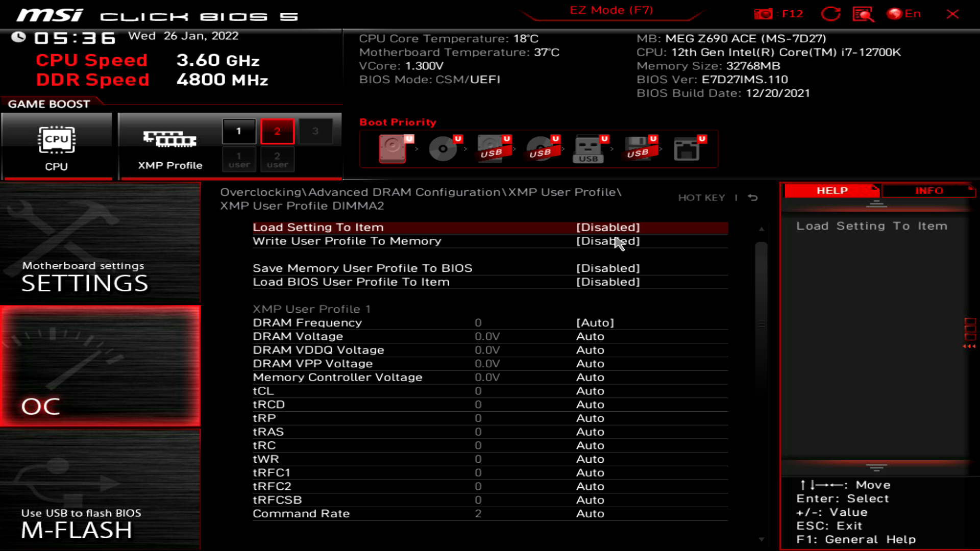Viewport: 980px width, 551px height.
Task: Open the INFO tab in the help panel
Action: 929,190
